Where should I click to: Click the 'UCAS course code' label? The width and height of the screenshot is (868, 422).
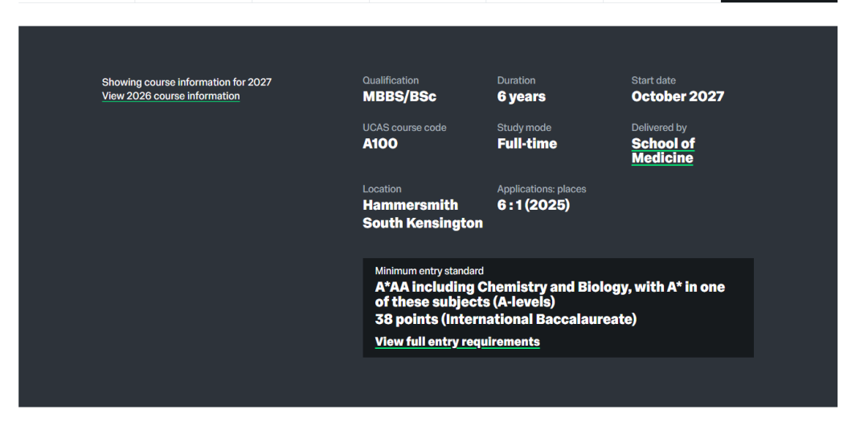(x=404, y=128)
